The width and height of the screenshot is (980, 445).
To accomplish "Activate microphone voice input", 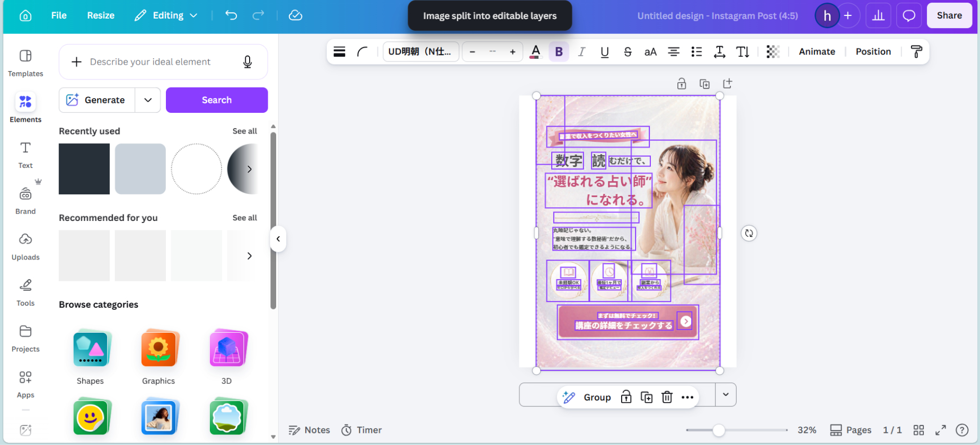I will pyautogui.click(x=248, y=62).
